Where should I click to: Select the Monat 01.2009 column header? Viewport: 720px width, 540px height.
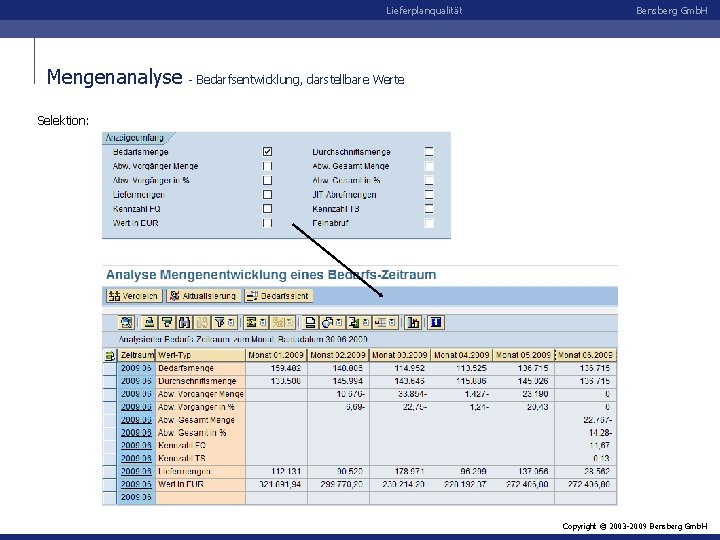276,355
